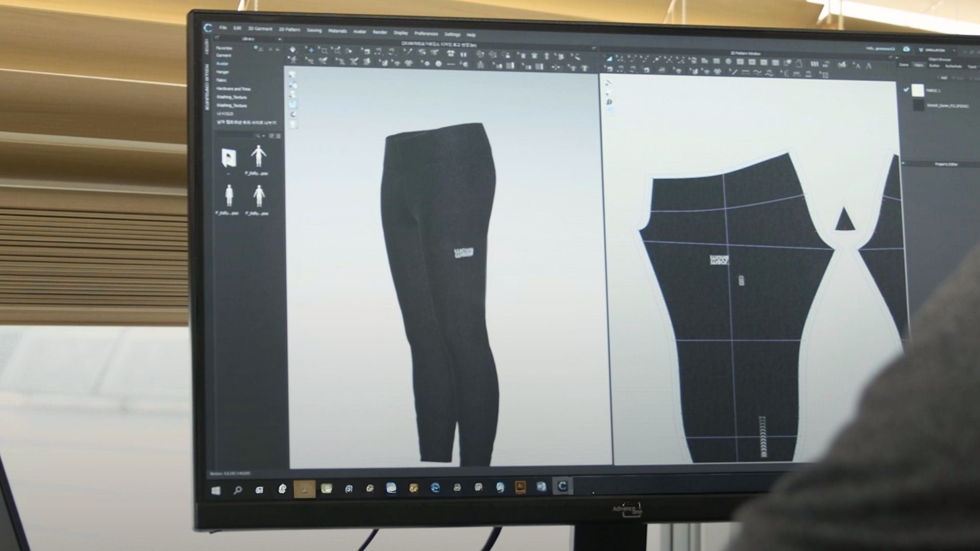The width and height of the screenshot is (980, 551).
Task: Switch to Scene tab in Object Browser
Action: 904,65
